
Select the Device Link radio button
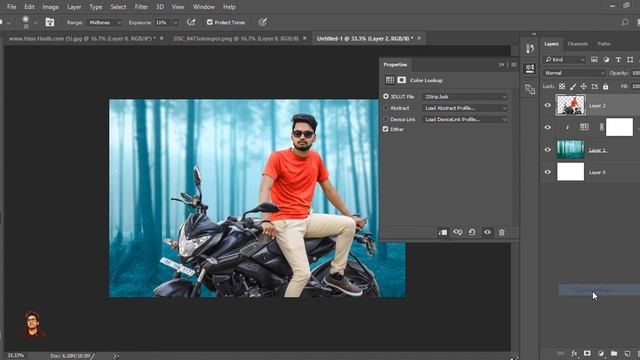(386, 120)
